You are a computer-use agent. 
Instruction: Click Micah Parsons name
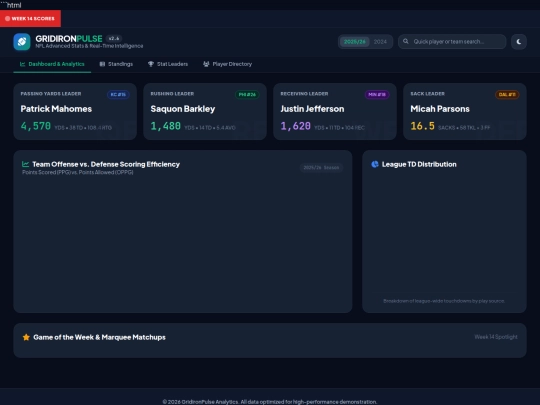tap(440, 109)
